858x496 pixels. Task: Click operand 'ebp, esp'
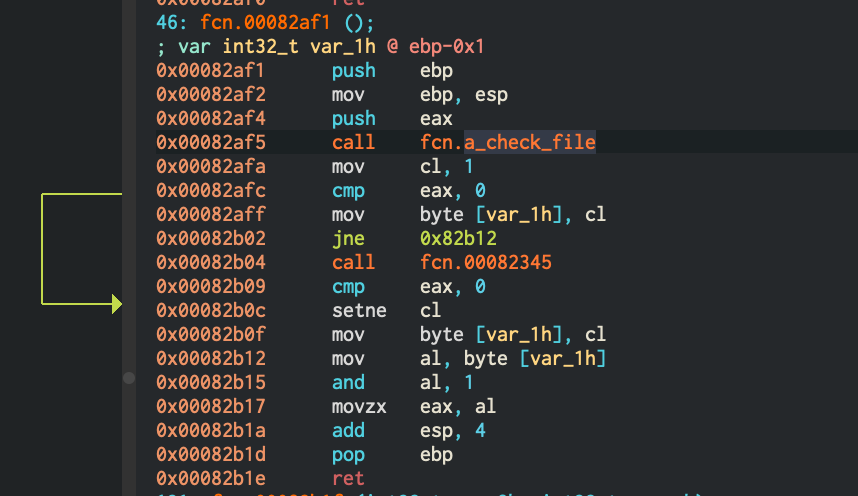coord(463,95)
